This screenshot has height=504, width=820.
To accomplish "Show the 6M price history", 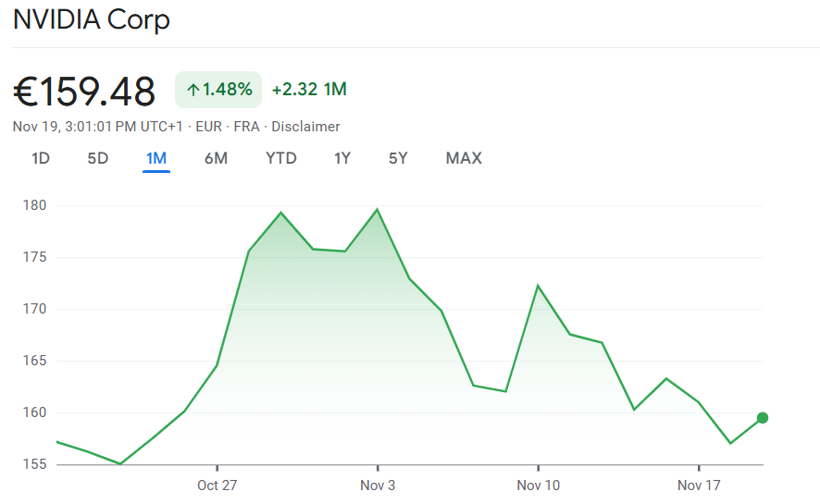I will click(216, 158).
